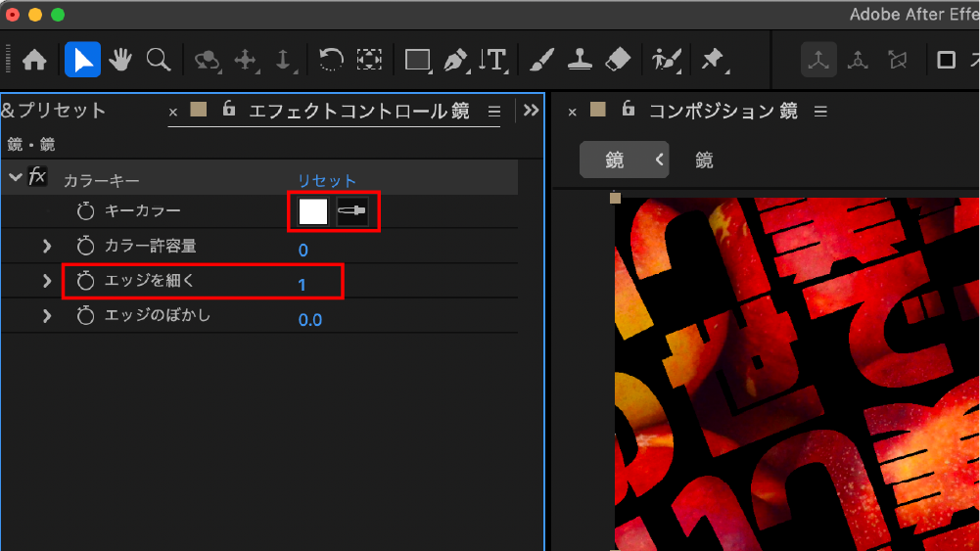Open the effect controls panel menu
Image resolution: width=980 pixels, height=551 pixels.
coord(494,112)
